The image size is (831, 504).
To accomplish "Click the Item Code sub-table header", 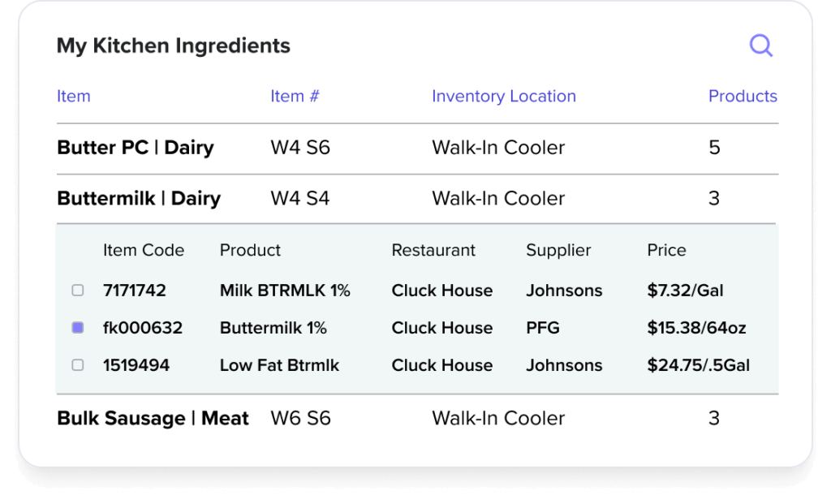I will [143, 250].
